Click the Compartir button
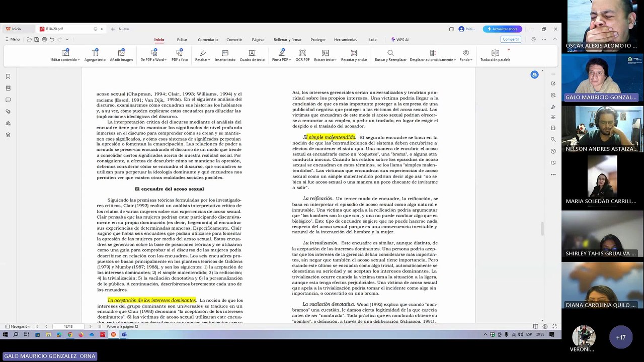The height and width of the screenshot is (362, 644). (x=511, y=39)
